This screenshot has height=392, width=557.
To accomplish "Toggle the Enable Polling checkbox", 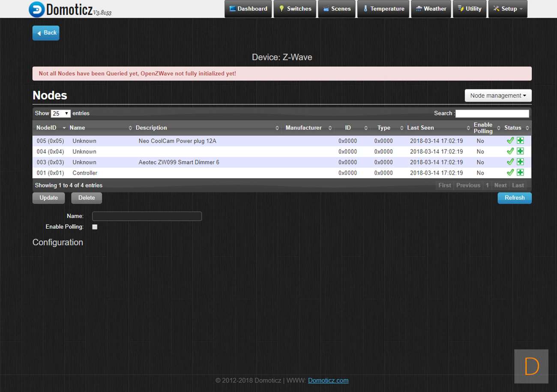I will (x=95, y=227).
